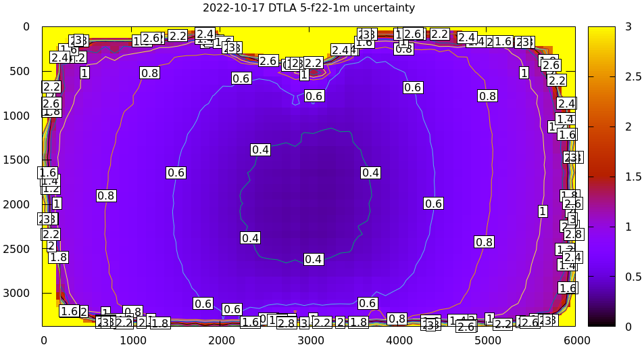Select the 0.8 contour label at lower right
The height and width of the screenshot is (347, 644).
pos(484,241)
